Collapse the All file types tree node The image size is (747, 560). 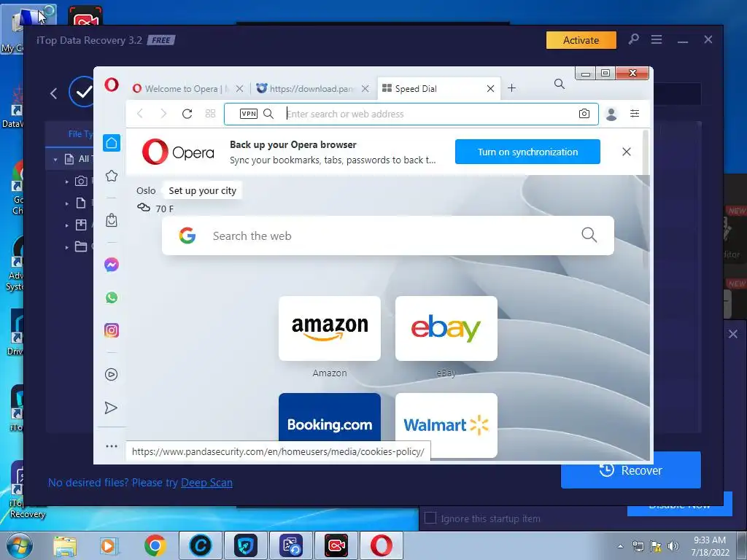[x=55, y=160]
